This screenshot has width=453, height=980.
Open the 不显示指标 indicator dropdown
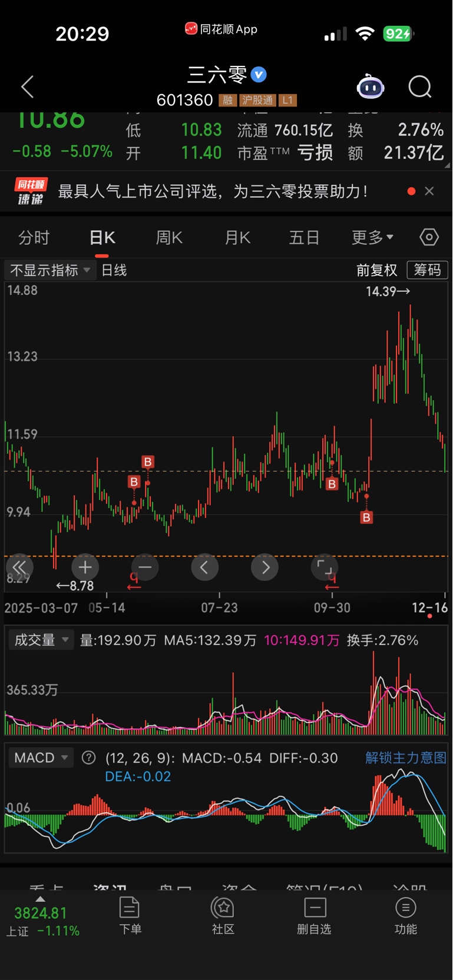pos(49,270)
